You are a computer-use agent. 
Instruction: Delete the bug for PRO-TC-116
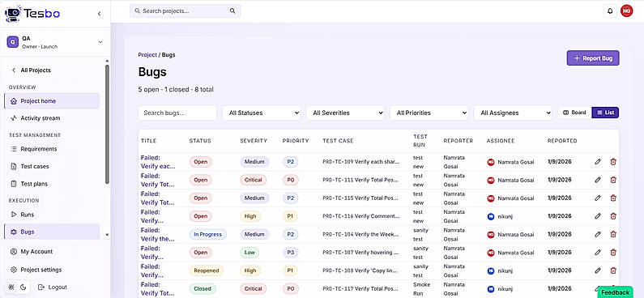(x=613, y=216)
